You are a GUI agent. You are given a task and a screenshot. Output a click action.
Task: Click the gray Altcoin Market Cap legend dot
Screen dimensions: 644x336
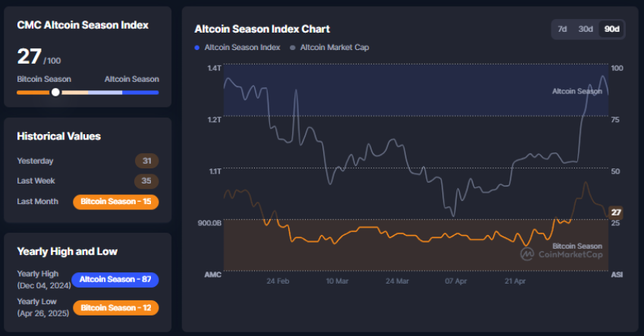point(293,47)
